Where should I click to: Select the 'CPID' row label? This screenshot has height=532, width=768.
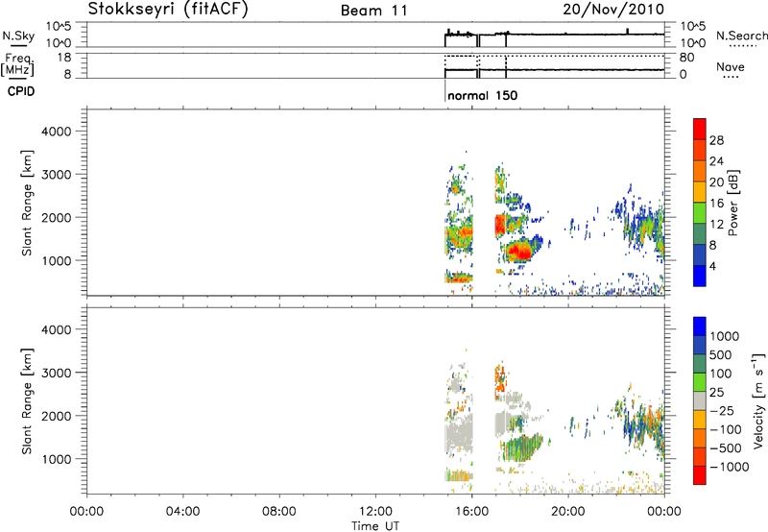[21, 91]
